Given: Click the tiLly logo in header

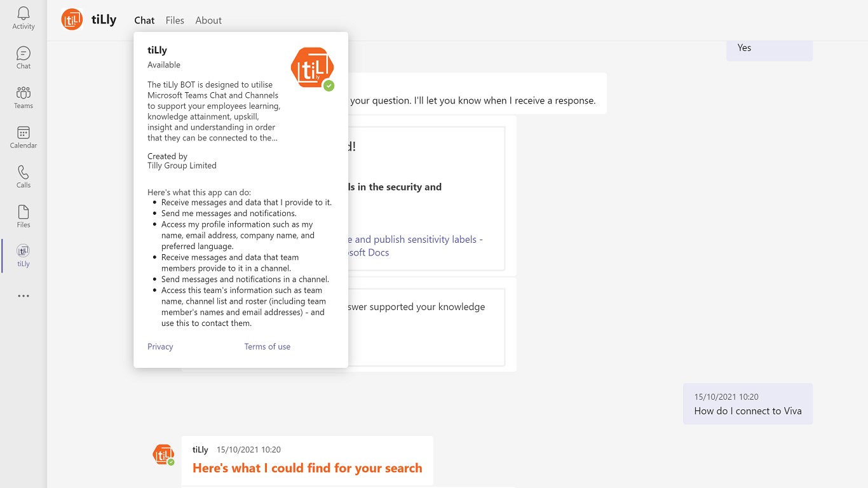Looking at the screenshot, I should pos(72,20).
